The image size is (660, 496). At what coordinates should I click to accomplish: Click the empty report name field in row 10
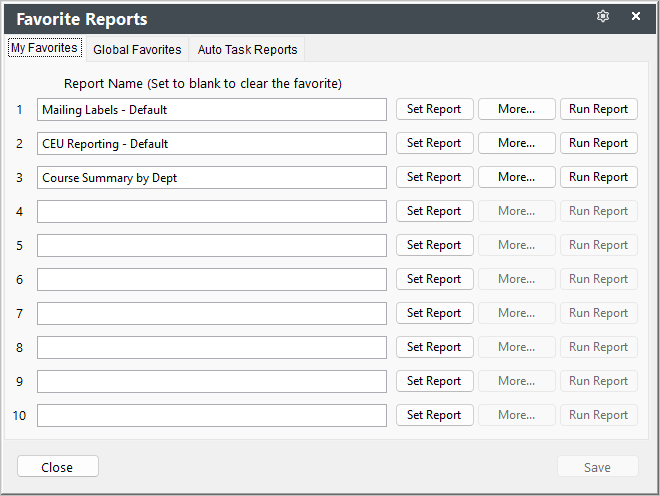212,416
